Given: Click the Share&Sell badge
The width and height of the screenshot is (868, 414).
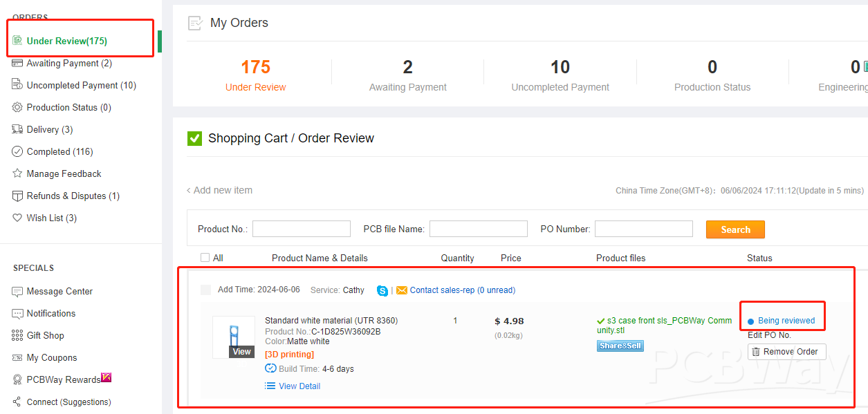Looking at the screenshot, I should click(620, 346).
